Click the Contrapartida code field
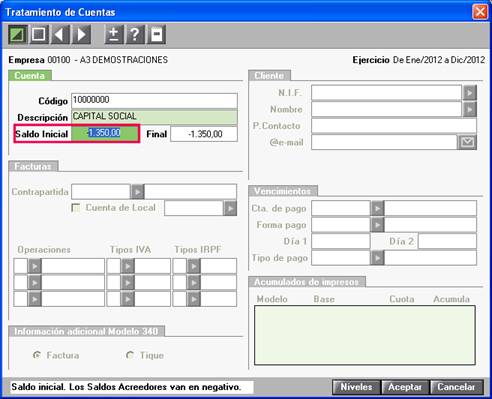 point(101,192)
